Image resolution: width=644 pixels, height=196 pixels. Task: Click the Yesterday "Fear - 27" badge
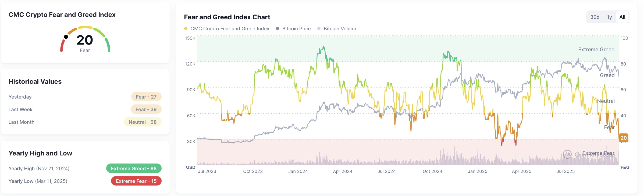(x=146, y=97)
